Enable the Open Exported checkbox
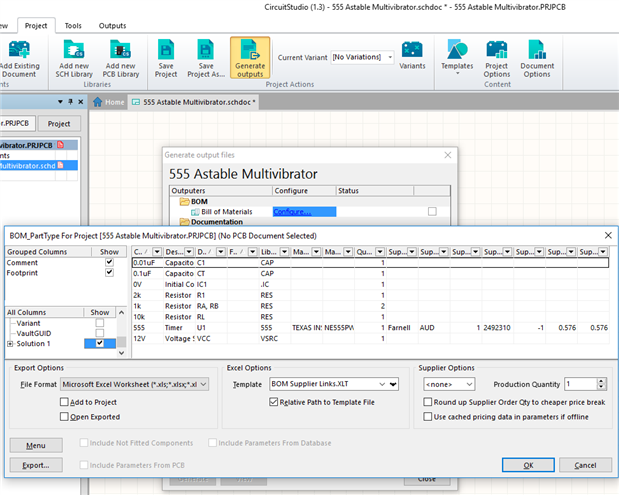 [x=62, y=416]
